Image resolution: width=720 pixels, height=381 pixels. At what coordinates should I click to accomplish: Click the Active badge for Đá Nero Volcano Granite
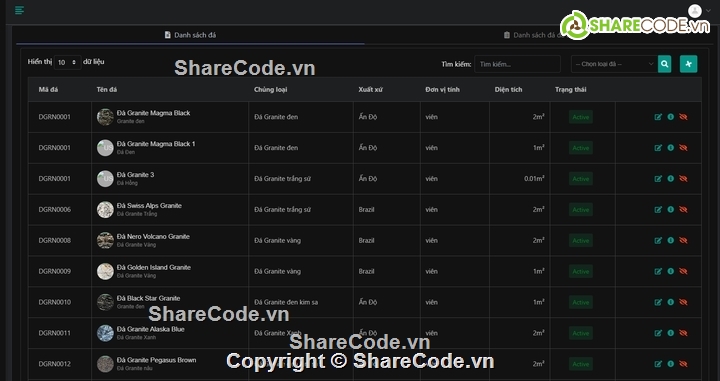point(581,241)
